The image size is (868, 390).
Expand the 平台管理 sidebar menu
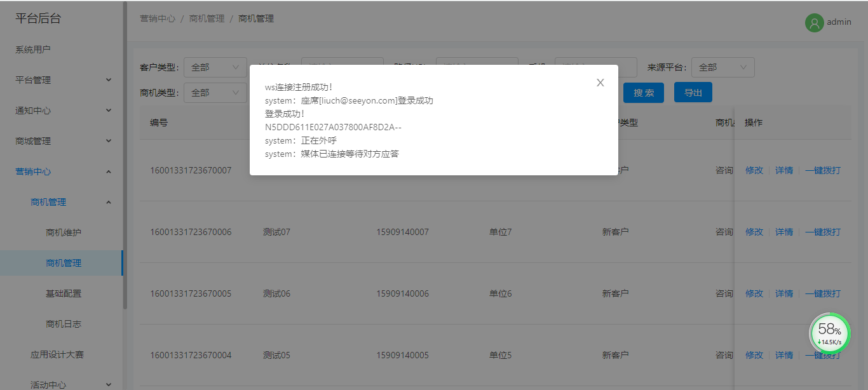click(62, 80)
